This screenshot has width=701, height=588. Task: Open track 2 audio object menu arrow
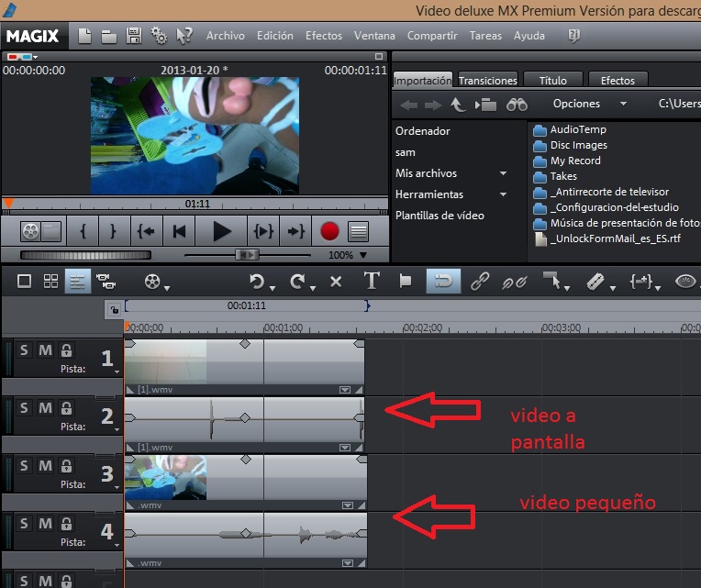(x=345, y=448)
